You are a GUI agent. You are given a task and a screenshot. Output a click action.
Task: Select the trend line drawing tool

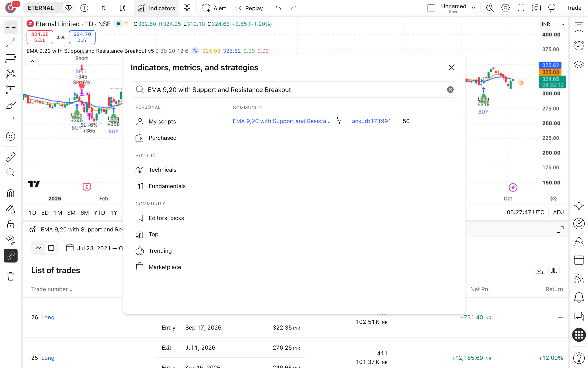pyautogui.click(x=10, y=43)
